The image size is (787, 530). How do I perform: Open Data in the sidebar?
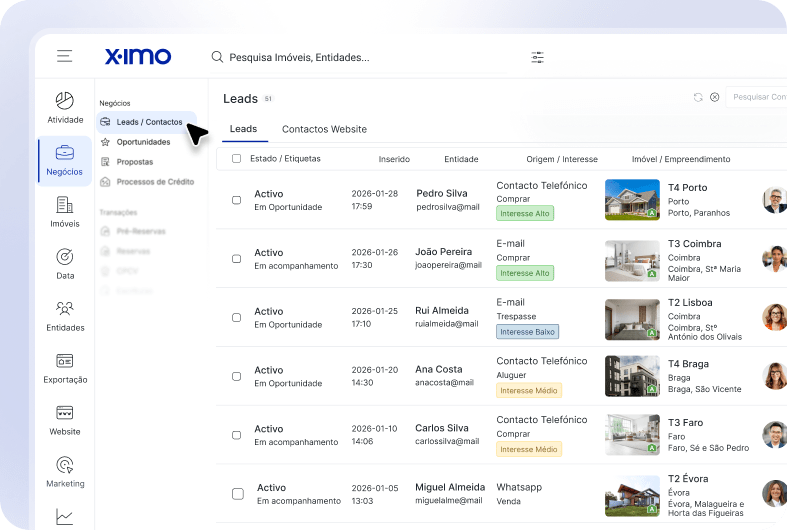(65, 264)
